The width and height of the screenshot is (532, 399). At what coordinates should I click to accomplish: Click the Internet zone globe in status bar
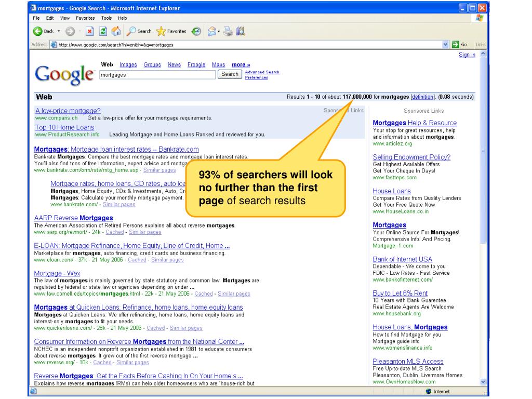point(428,391)
